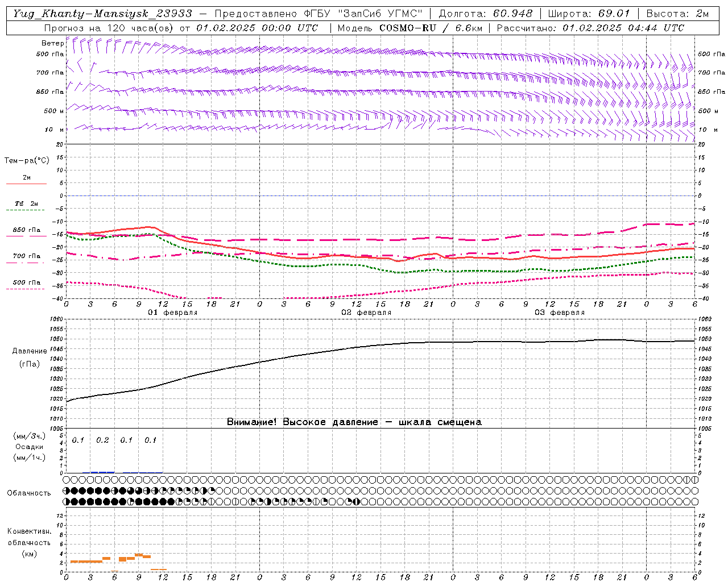Click the 03 февраля date label
Image resolution: width=728 pixels, height=582 pixels.
point(560,313)
